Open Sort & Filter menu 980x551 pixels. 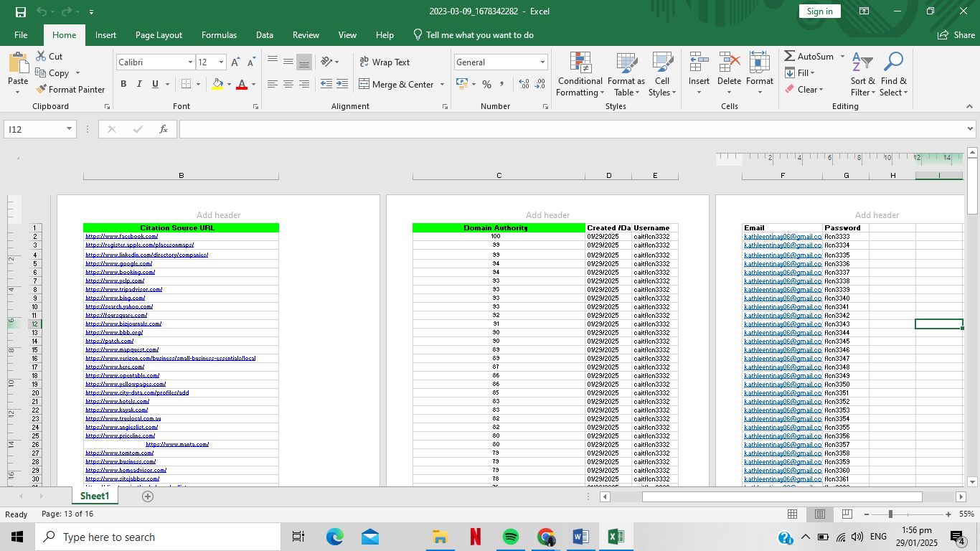pos(862,75)
